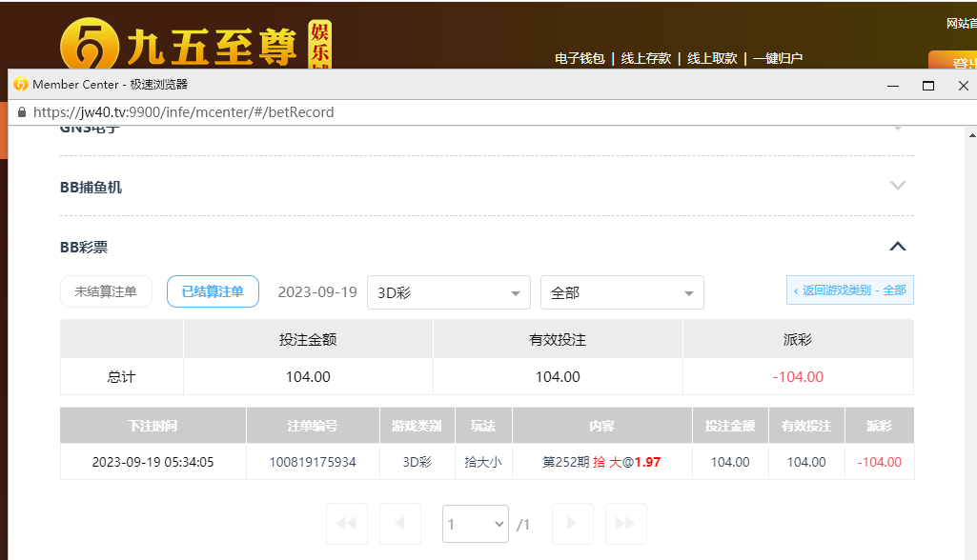This screenshot has height=560, width=977.
Task: Click the 内容 column header
Action: click(x=601, y=426)
